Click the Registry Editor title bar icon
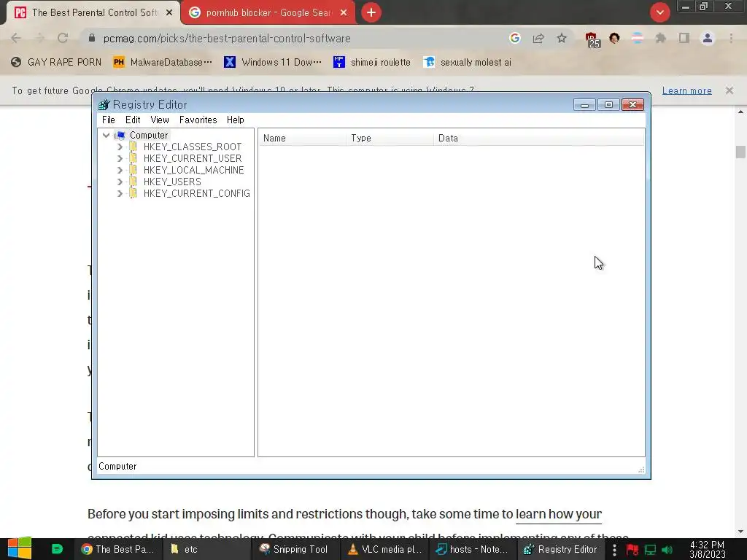The height and width of the screenshot is (560, 747). [104, 104]
